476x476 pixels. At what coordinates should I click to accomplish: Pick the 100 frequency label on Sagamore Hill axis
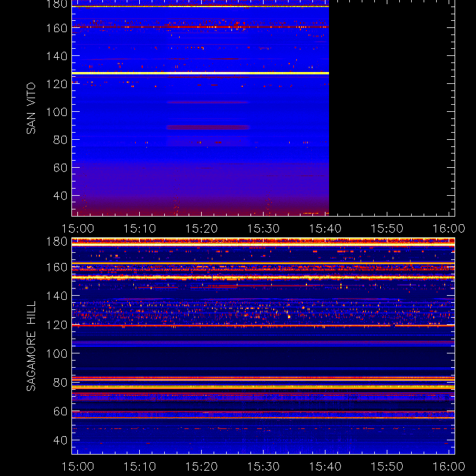click(57, 353)
